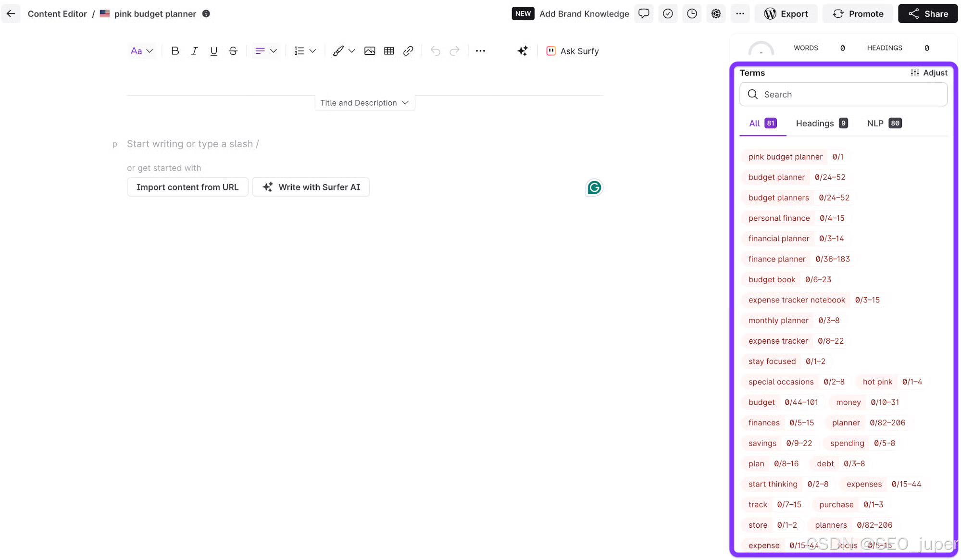This screenshot has height=560, width=961.
Task: Open version history clock icon
Action: pyautogui.click(x=692, y=13)
